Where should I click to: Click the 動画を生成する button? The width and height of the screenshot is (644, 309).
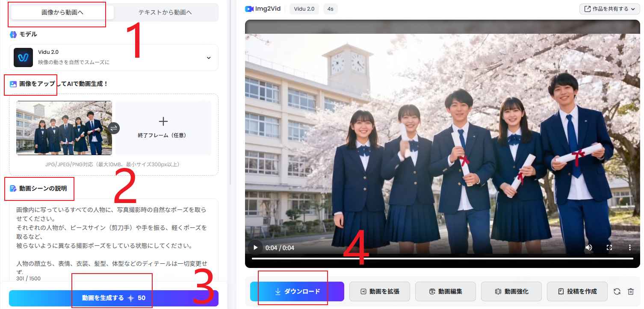click(x=114, y=298)
